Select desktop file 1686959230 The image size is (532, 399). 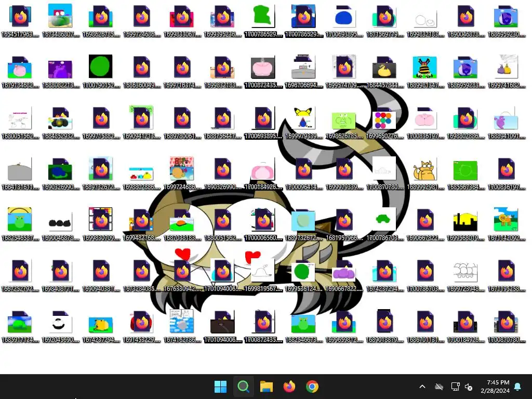pos(506,20)
